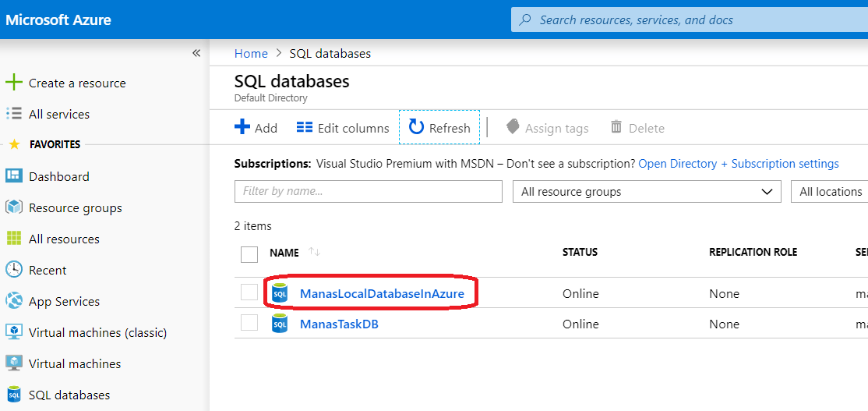Click the FAVORITES star icon
The height and width of the screenshot is (411, 868).
click(x=15, y=144)
